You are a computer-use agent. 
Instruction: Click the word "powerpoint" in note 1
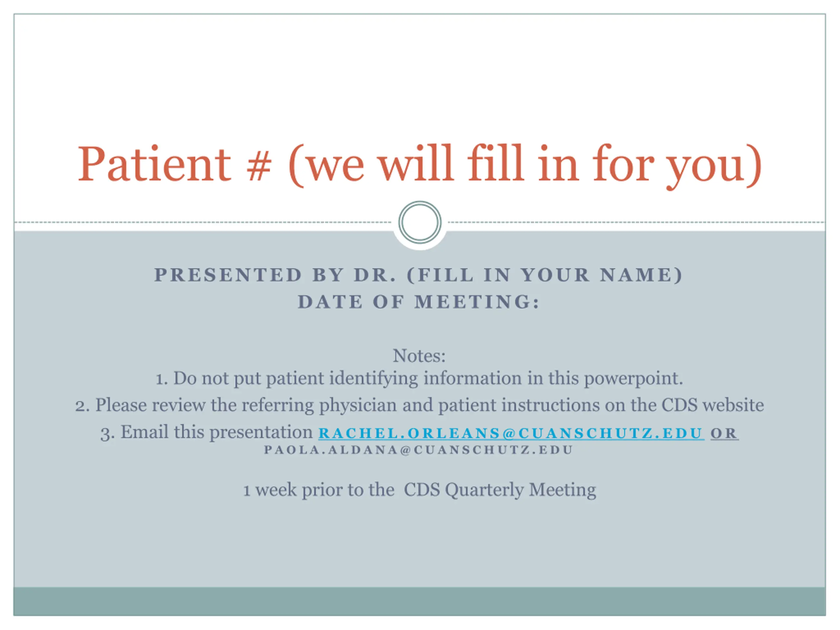point(633,379)
